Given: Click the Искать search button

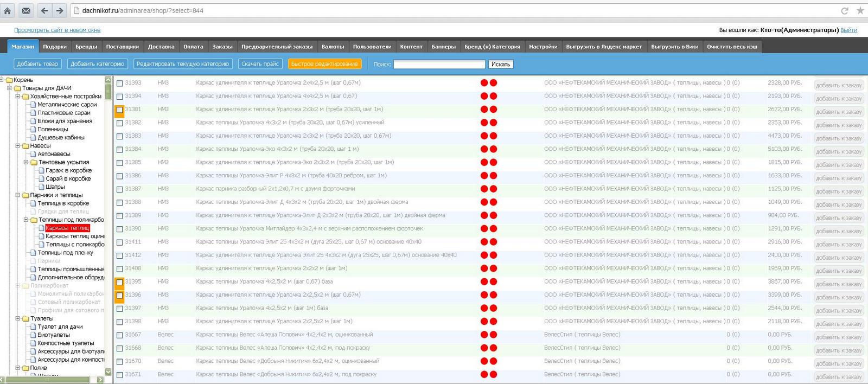Looking at the screenshot, I should click(x=500, y=64).
